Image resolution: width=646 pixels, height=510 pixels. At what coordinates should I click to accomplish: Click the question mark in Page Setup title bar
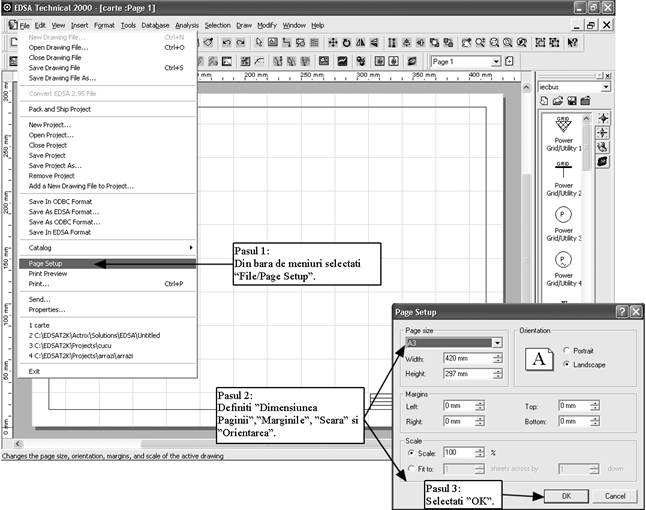(x=619, y=312)
